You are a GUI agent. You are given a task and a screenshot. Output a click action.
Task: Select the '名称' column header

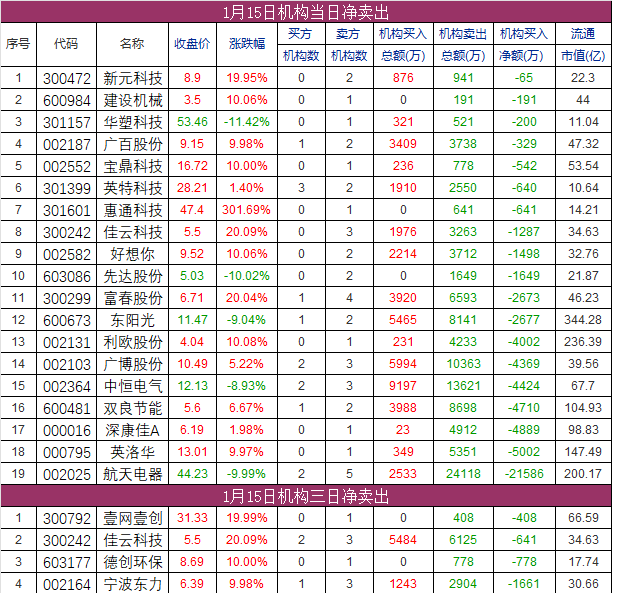click(132, 44)
